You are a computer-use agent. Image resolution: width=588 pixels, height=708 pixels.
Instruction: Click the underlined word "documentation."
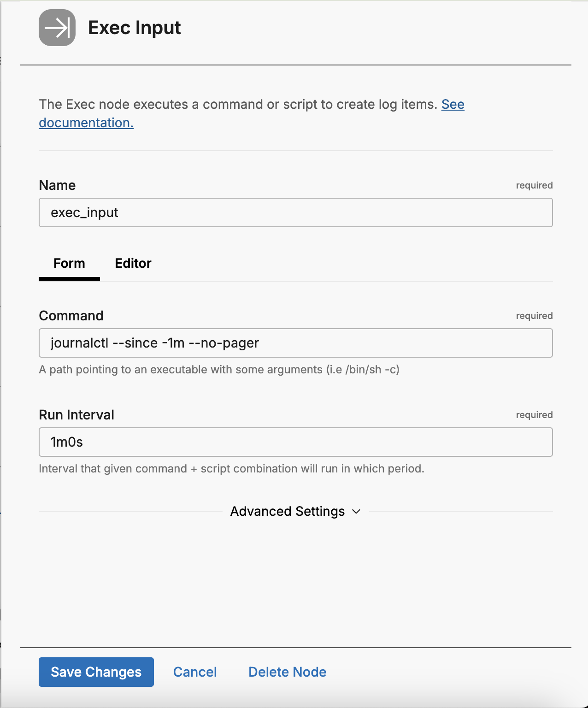click(86, 123)
